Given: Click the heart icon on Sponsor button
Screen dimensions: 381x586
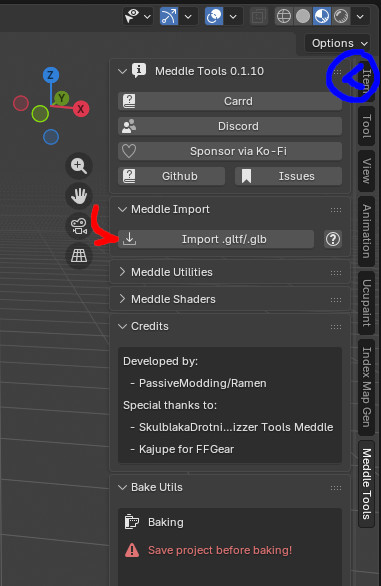Looking at the screenshot, I should 129,151.
